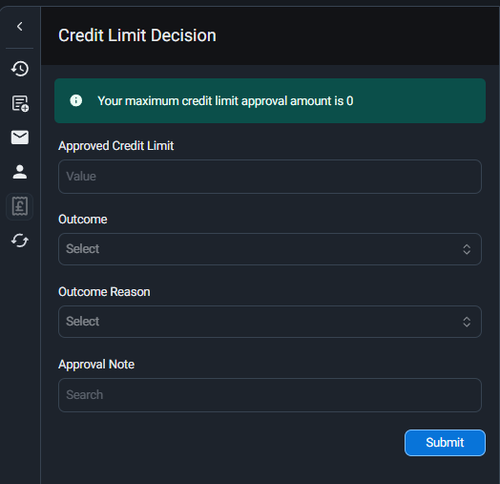Image resolution: width=500 pixels, height=484 pixels.
Task: Click the info icon in the banner
Action: (x=76, y=100)
